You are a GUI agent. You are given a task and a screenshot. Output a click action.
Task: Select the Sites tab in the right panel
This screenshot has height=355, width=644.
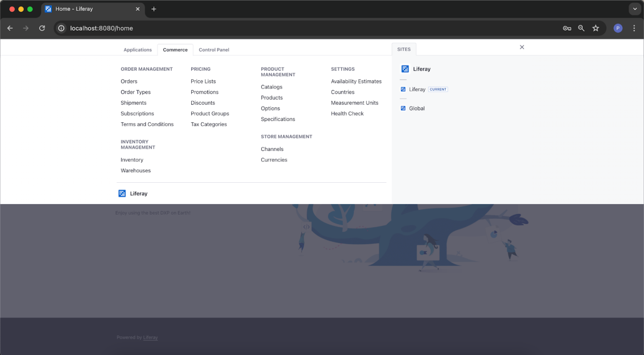pos(404,49)
